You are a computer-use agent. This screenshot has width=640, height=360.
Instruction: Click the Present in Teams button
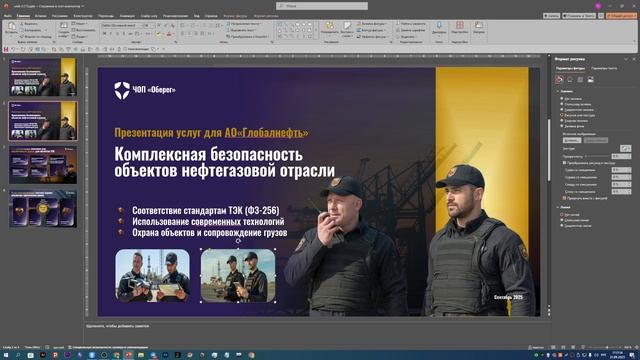578,16
